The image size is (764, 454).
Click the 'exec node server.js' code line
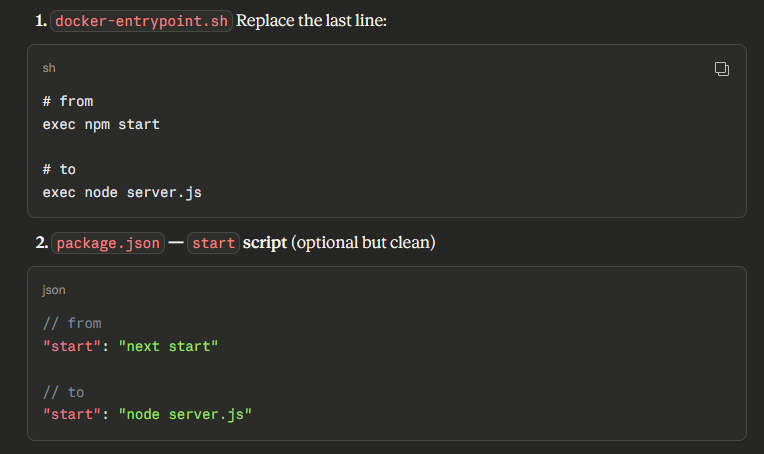[x=122, y=192]
